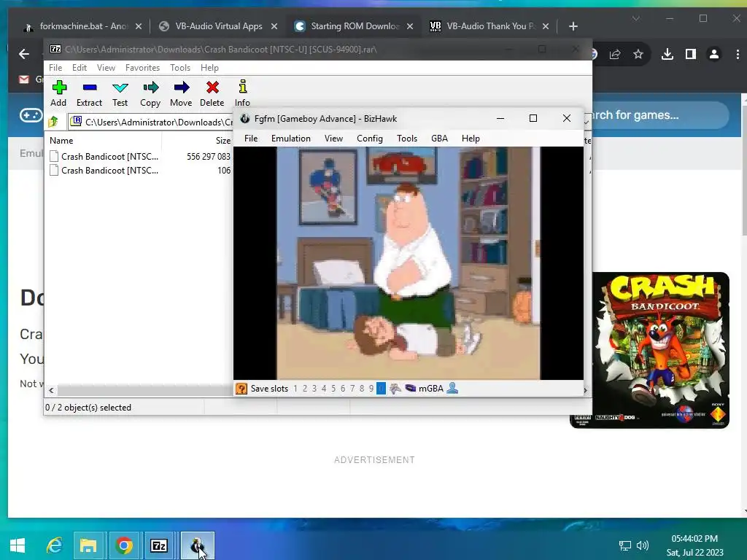The image size is (747, 560).
Task: Click the Info icon in 7-Zip toolbar
Action: (242, 87)
